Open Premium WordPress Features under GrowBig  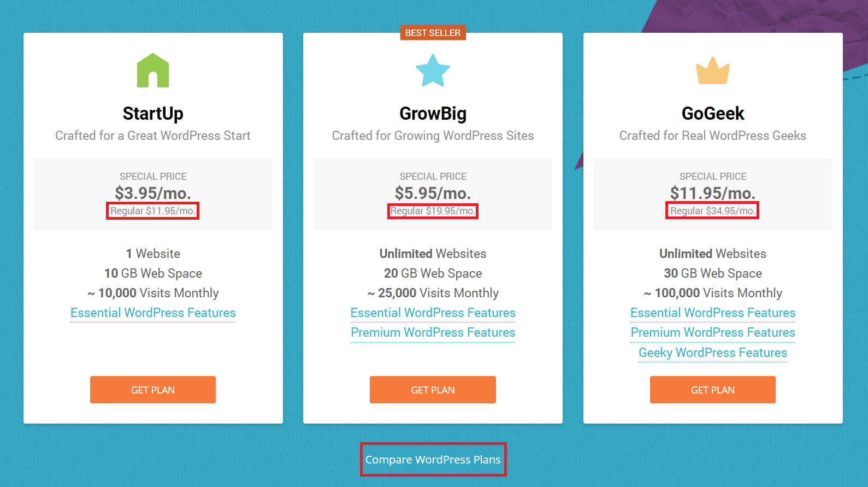pyautogui.click(x=433, y=332)
